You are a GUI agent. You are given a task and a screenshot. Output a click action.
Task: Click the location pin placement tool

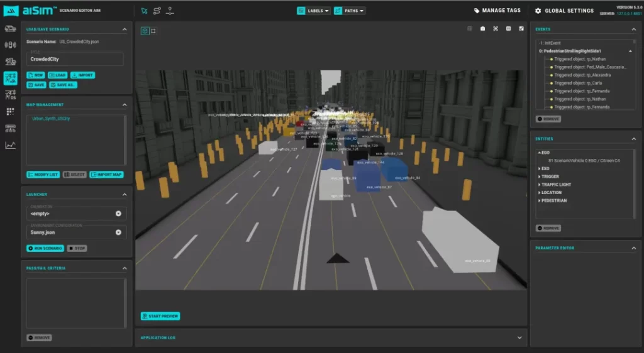(170, 11)
